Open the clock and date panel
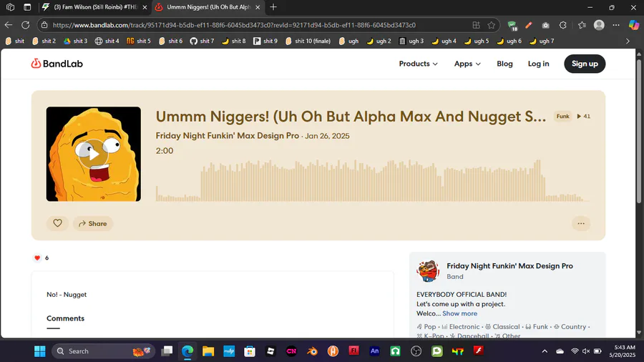644x362 pixels. [623, 351]
